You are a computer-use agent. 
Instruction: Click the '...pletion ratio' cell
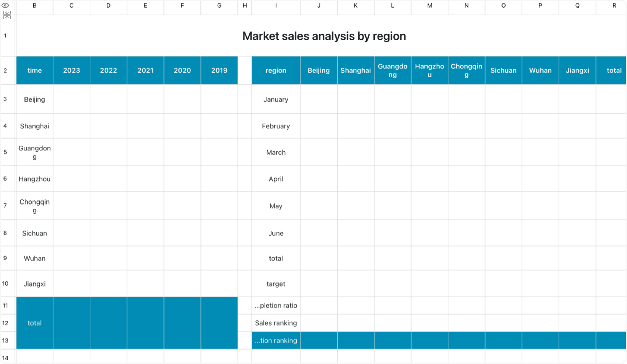(x=276, y=305)
